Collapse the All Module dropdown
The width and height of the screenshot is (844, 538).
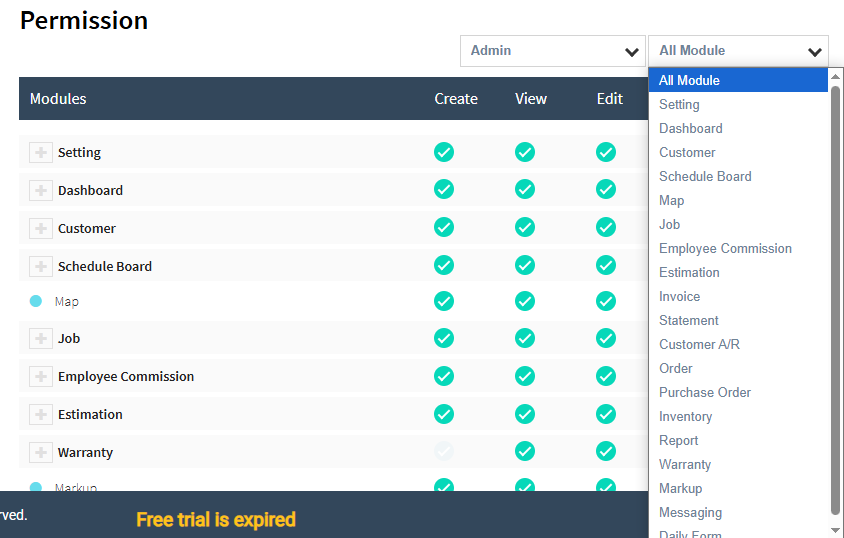click(x=738, y=51)
